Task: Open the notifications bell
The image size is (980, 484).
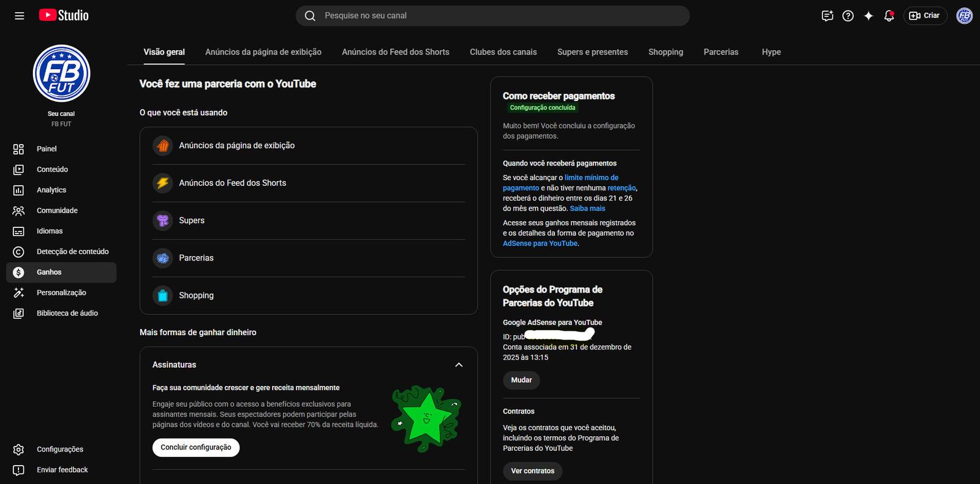Action: pos(889,16)
